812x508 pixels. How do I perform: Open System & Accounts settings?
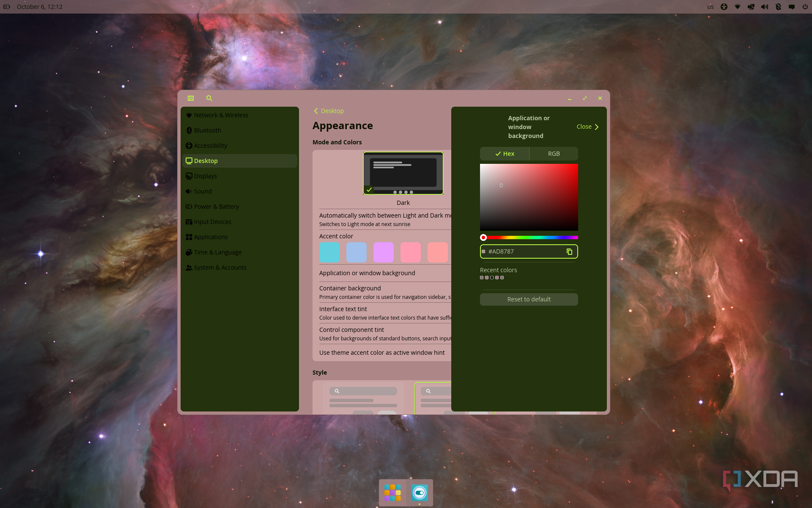pyautogui.click(x=240, y=268)
